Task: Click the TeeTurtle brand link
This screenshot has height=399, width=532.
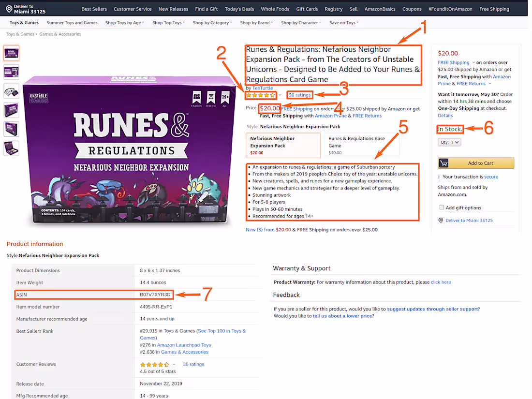Action: click(262, 88)
